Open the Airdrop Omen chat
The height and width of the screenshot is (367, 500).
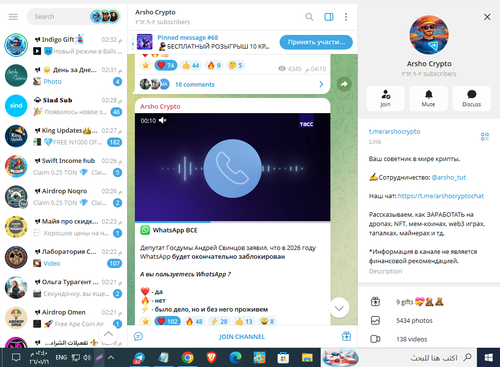pyautogui.click(x=63, y=318)
